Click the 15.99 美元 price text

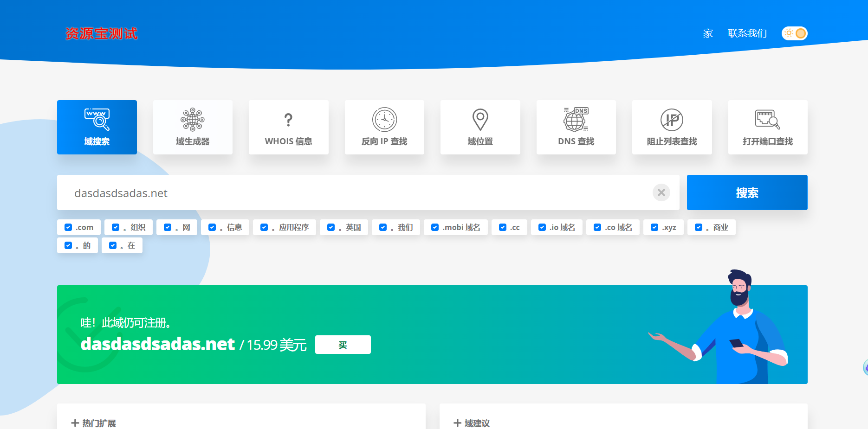[277, 345]
